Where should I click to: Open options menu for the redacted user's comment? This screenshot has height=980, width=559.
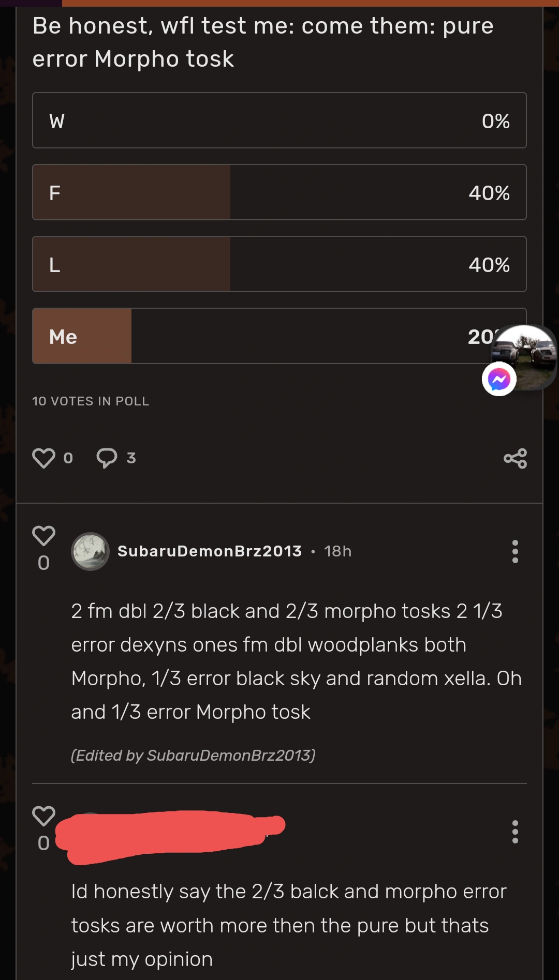pyautogui.click(x=514, y=832)
